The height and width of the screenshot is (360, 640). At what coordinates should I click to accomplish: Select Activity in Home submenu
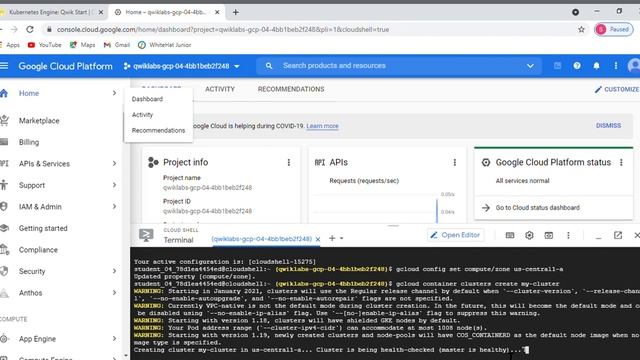(142, 115)
